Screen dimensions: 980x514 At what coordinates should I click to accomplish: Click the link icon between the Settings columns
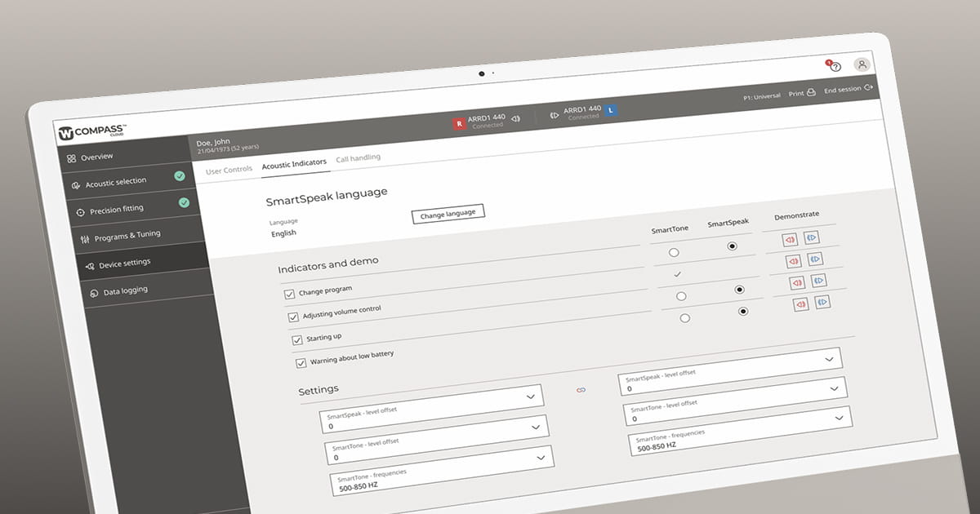pyautogui.click(x=581, y=390)
